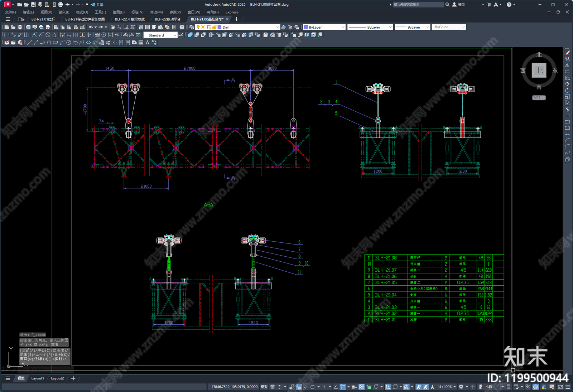
Task: Add a new layout with plus button
Action: [73, 378]
